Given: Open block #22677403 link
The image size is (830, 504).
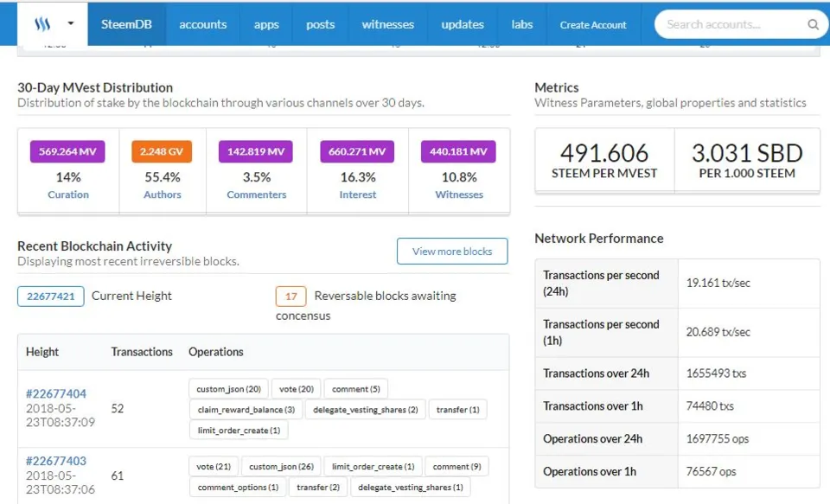Looking at the screenshot, I should (x=56, y=461).
